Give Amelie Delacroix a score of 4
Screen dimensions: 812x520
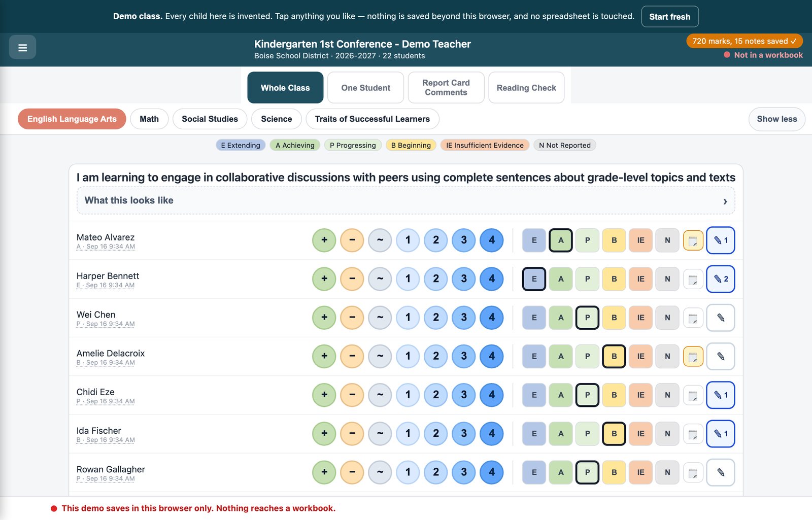click(492, 356)
